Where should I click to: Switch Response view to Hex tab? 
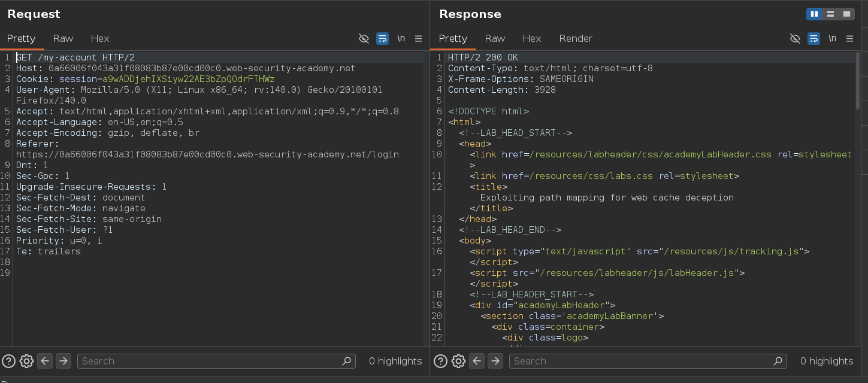[x=532, y=38]
